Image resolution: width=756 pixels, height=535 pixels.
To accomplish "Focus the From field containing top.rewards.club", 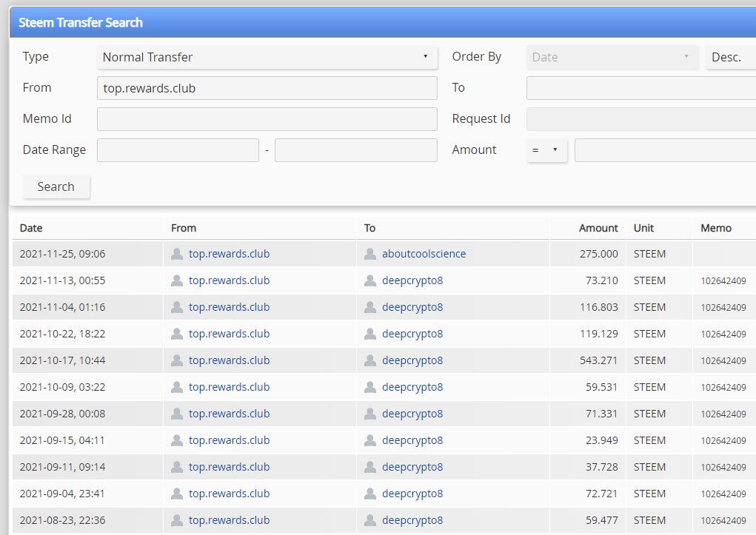I will pos(267,88).
